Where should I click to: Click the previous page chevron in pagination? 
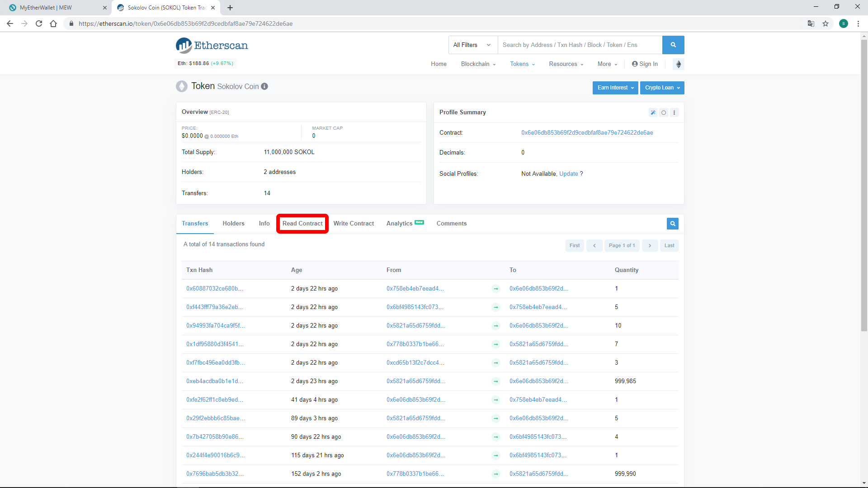(594, 246)
